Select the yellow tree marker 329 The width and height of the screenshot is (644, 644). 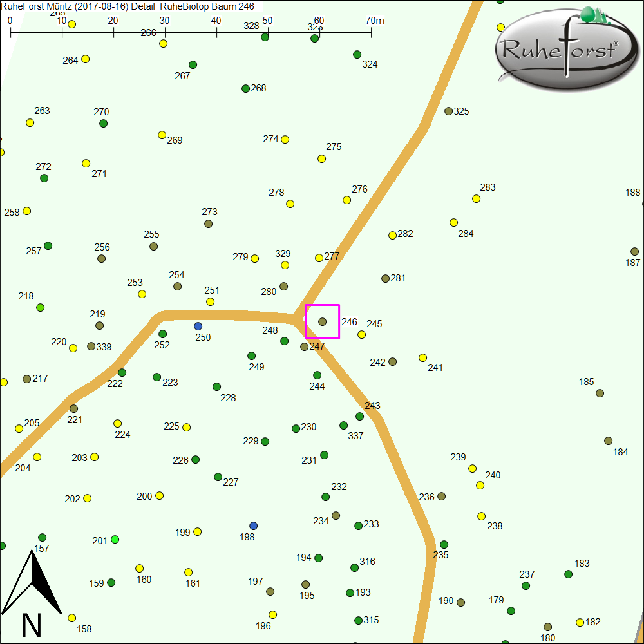(285, 265)
